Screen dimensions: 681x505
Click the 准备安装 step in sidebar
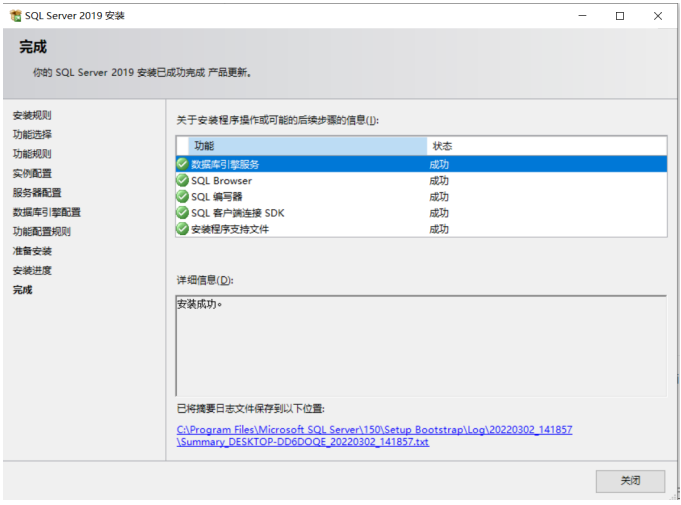tap(32, 251)
